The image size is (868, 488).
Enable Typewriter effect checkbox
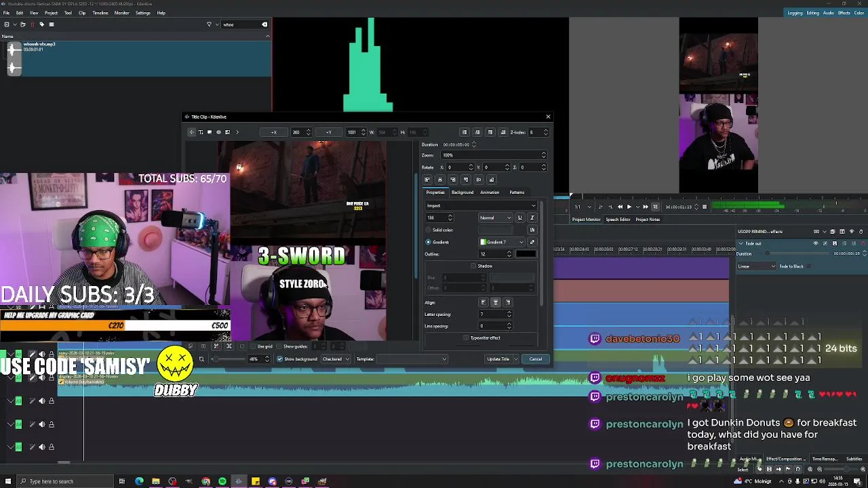[466, 338]
